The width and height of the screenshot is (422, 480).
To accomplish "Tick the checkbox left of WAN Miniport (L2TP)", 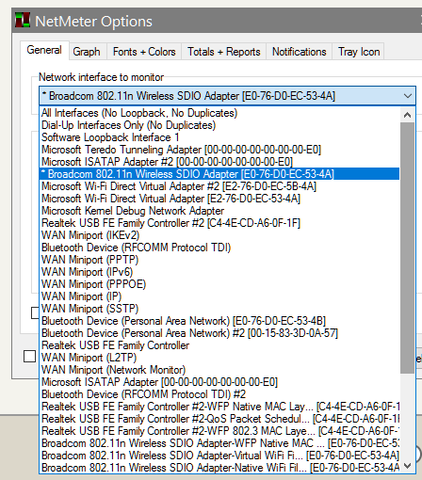I will pos(30,356).
